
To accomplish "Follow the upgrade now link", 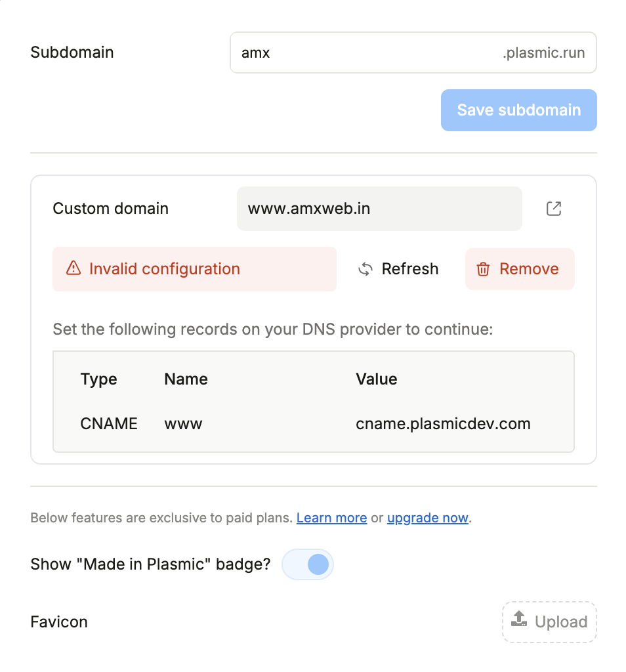I will pyautogui.click(x=428, y=518).
